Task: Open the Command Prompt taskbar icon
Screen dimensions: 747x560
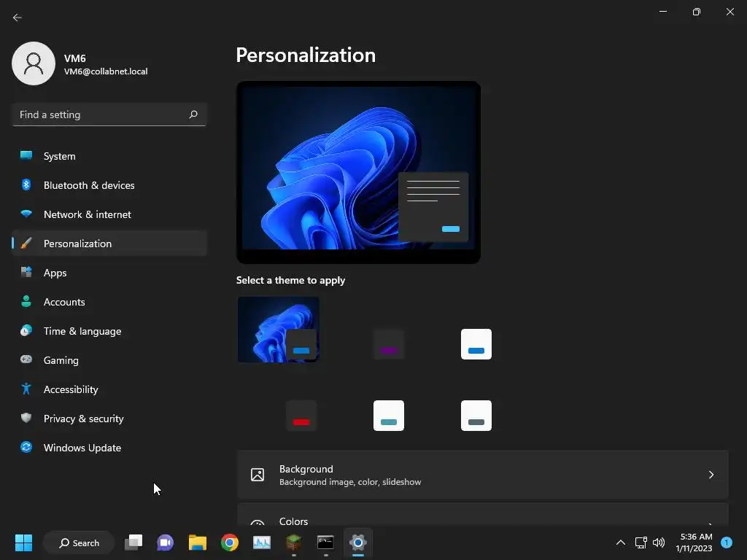Action: click(325, 542)
